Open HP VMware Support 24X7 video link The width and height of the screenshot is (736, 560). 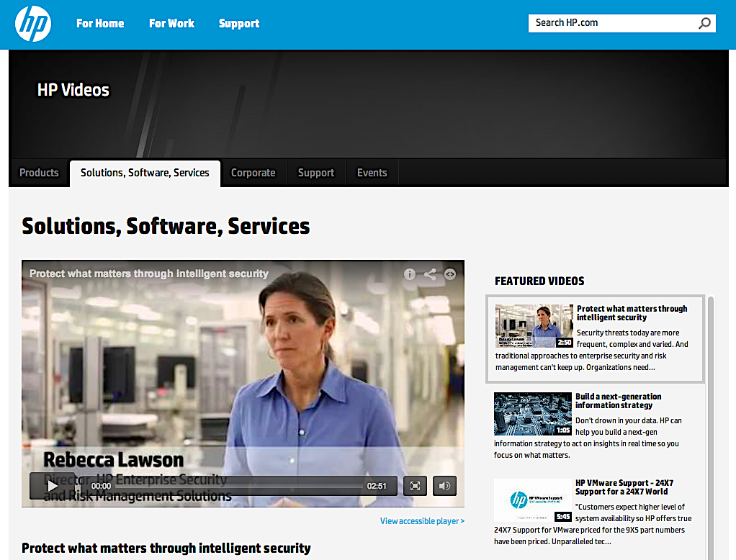(x=624, y=487)
